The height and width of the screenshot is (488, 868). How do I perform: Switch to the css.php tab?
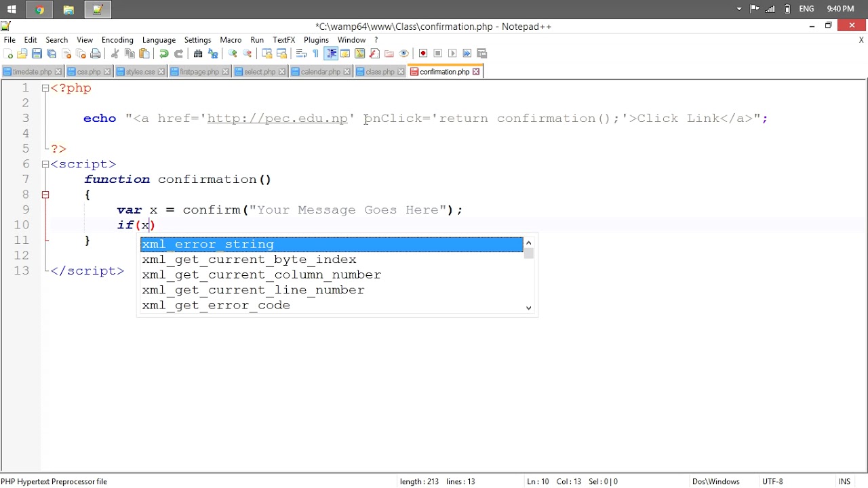[x=88, y=72]
